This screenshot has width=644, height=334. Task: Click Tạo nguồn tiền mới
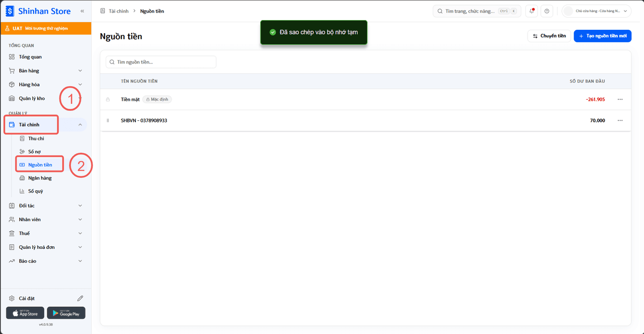tap(602, 36)
